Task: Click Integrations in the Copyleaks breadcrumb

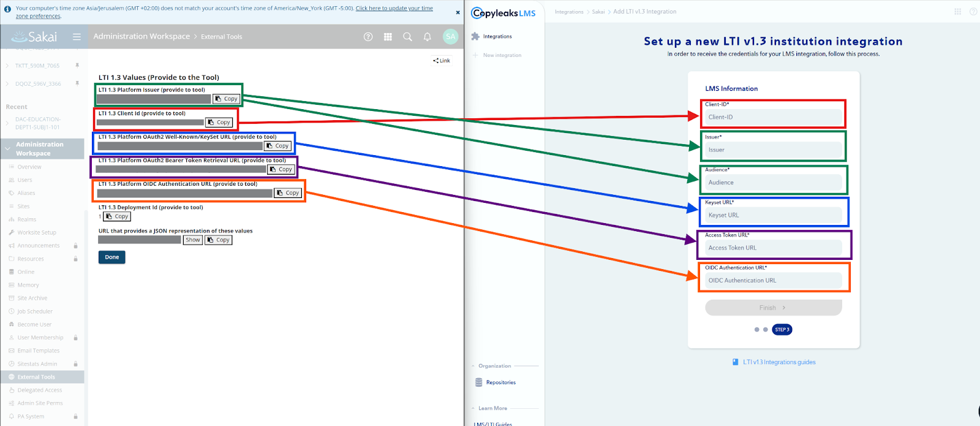Action: 569,12
